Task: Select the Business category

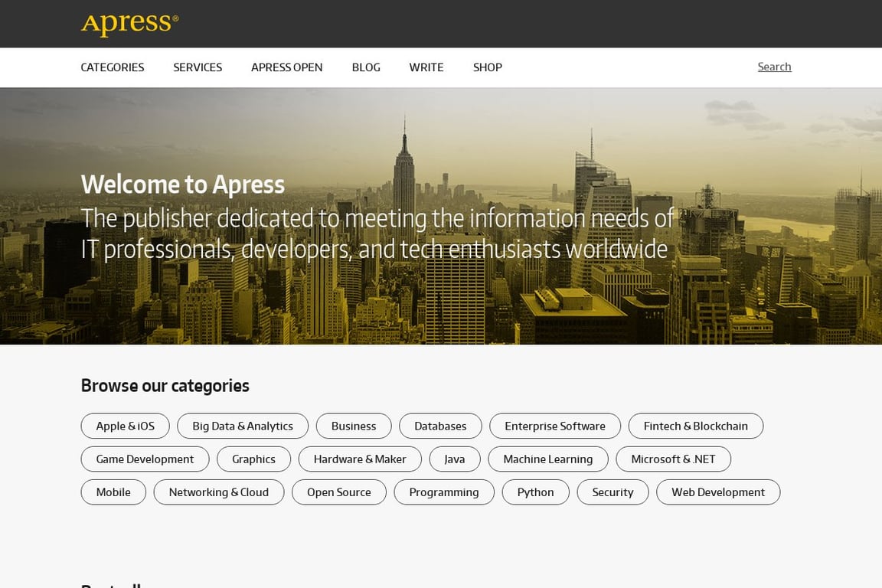Action: (x=354, y=426)
